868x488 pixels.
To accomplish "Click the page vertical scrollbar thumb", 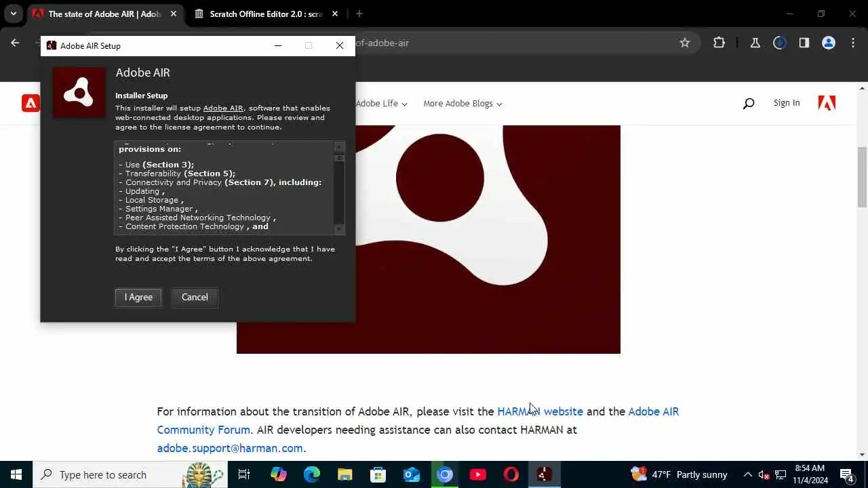I will coord(863,176).
